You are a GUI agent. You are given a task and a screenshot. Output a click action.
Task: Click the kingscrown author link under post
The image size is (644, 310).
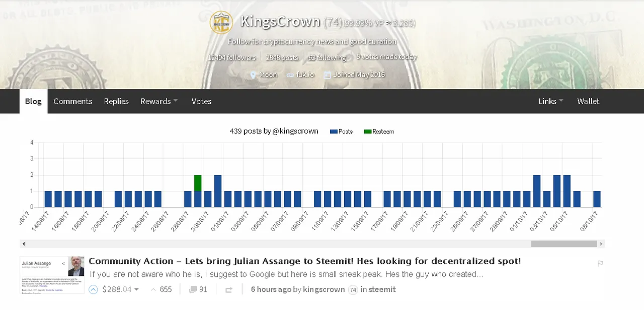click(x=324, y=289)
